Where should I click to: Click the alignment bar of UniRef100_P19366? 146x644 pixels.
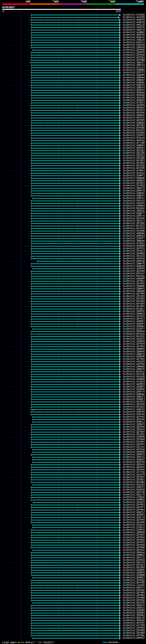[76, 15]
